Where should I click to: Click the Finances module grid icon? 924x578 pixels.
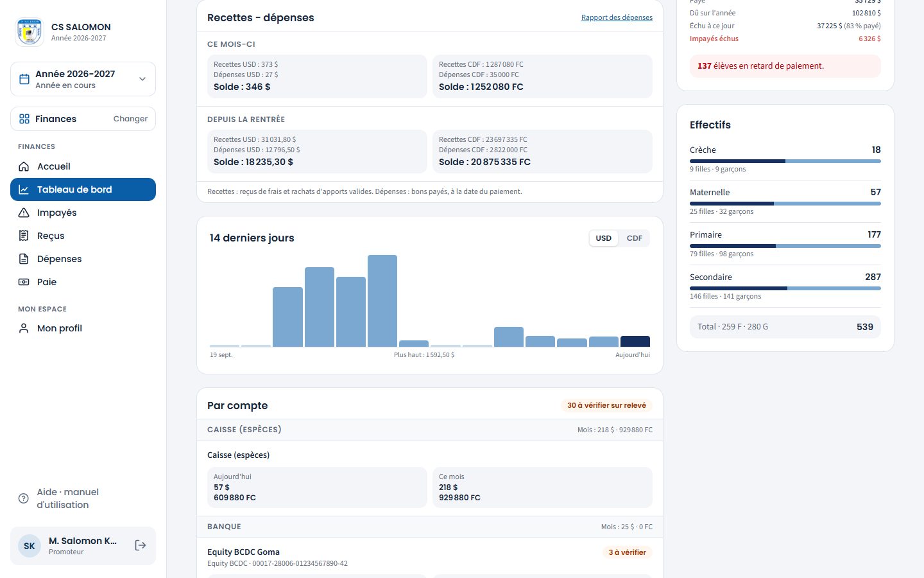[x=24, y=119]
